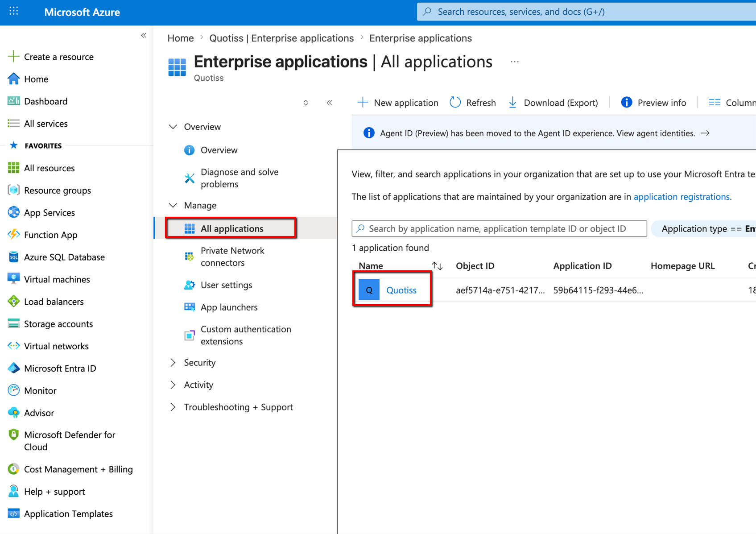Click the object ID aef5714a-e751-4217... cell
The height and width of the screenshot is (534, 756).
tap(500, 290)
